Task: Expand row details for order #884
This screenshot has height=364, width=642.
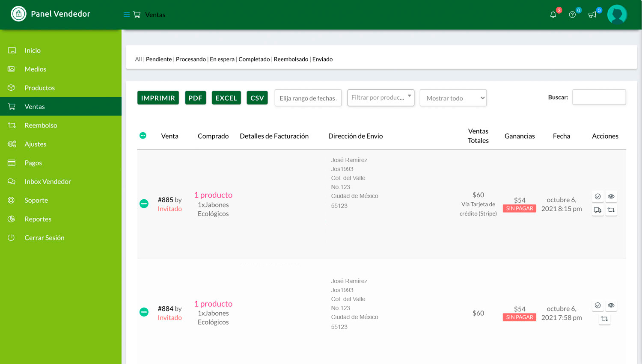Action: [144, 312]
